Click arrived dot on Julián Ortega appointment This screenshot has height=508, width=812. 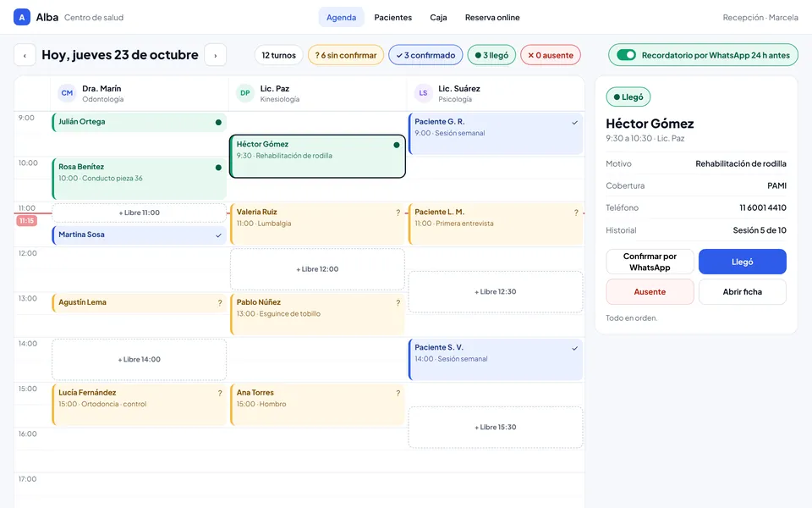(x=218, y=122)
